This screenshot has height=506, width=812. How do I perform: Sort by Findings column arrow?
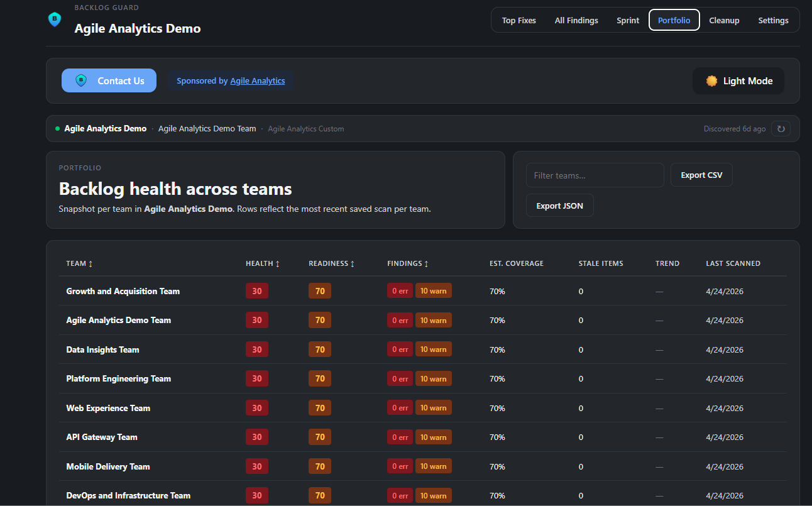pyautogui.click(x=426, y=264)
